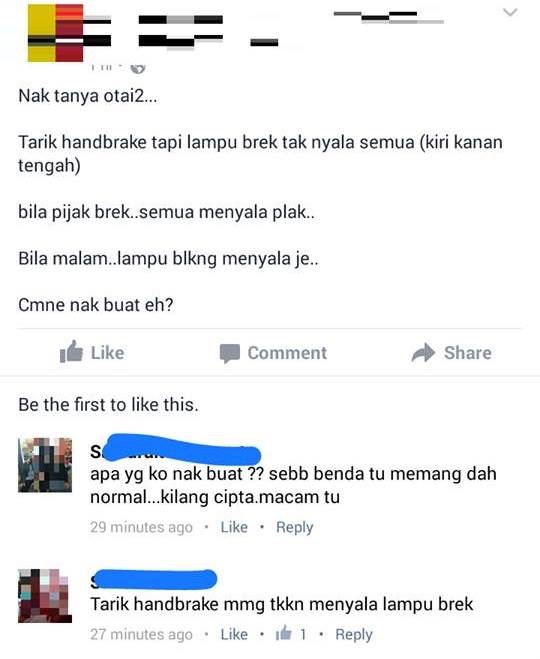Reply to the comment posted 29 minutes ago
540x659 pixels.
coord(295,527)
